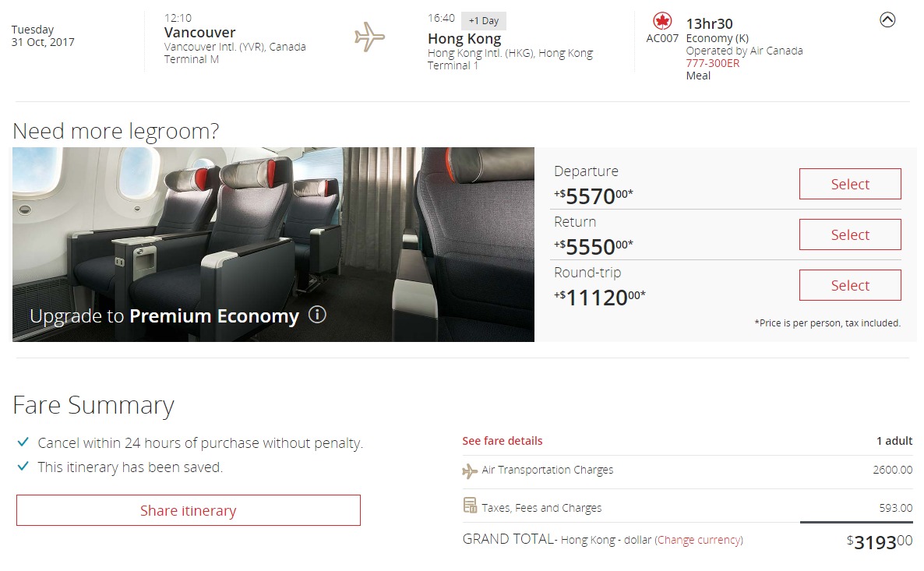Select the Round-trip upgrade option

(849, 285)
